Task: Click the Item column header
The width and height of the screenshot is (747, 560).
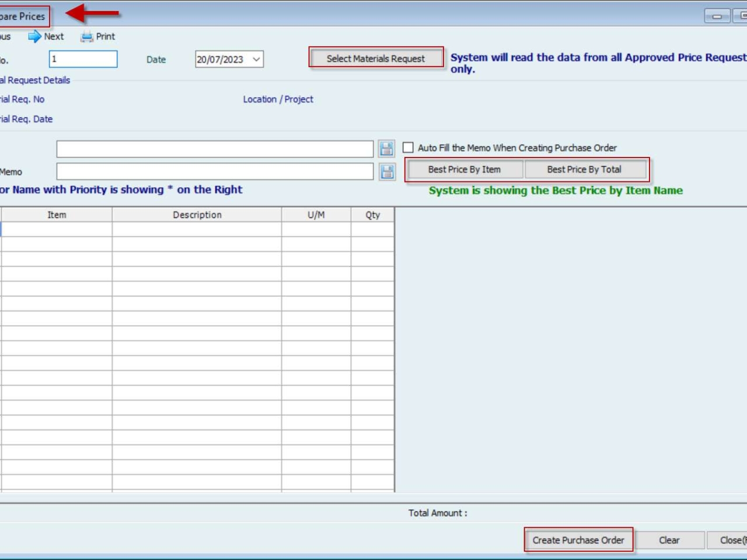Action: coord(57,215)
